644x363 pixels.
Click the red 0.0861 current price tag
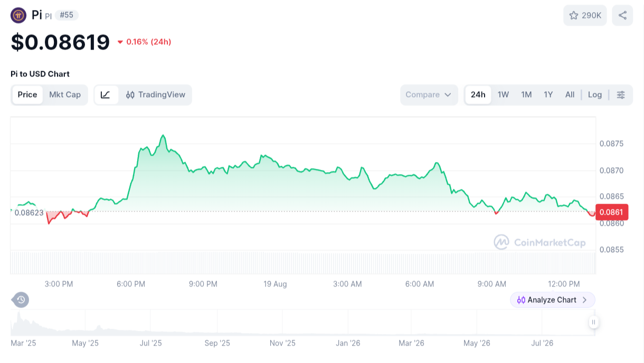612,213
